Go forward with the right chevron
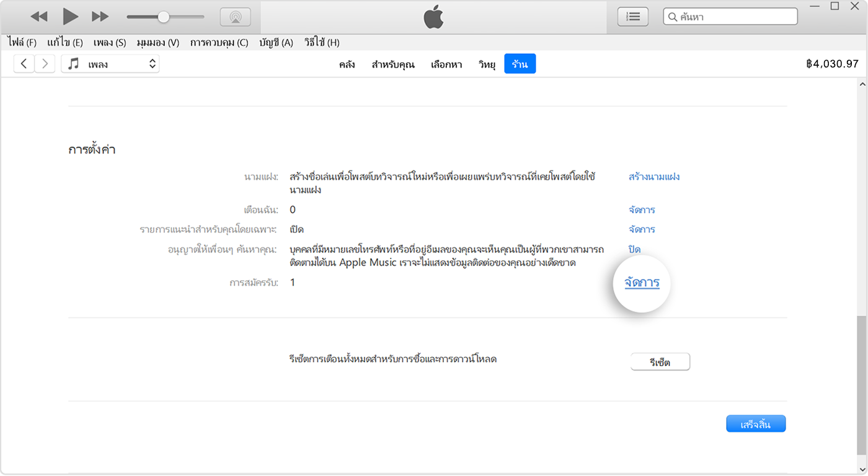The image size is (868, 476). click(45, 64)
